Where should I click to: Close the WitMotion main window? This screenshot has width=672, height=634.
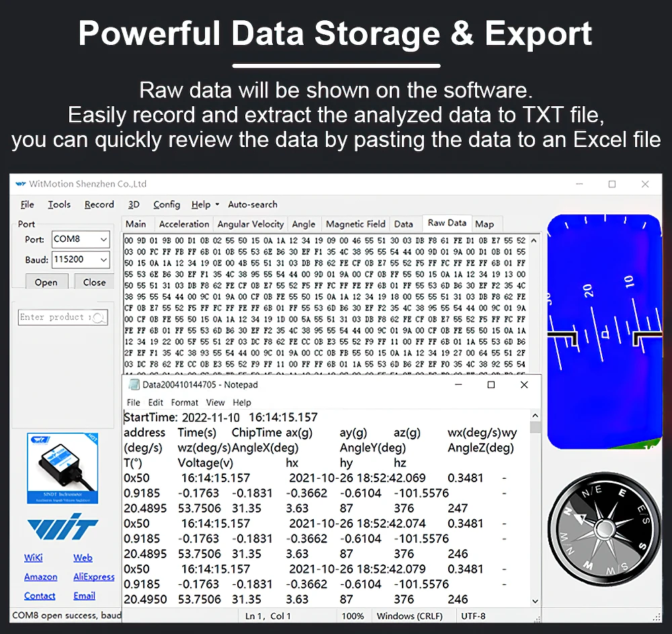645,184
